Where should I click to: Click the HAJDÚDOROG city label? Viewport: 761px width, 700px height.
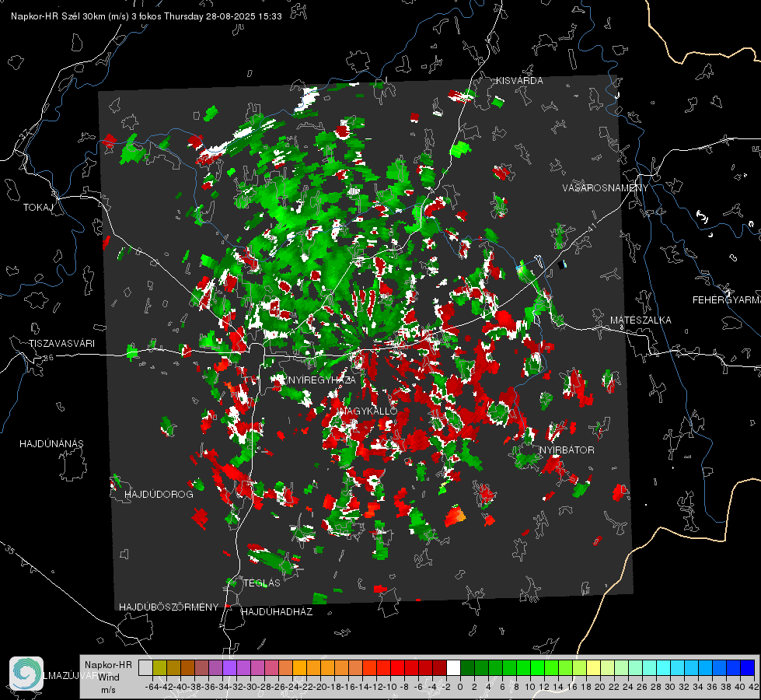point(159,494)
